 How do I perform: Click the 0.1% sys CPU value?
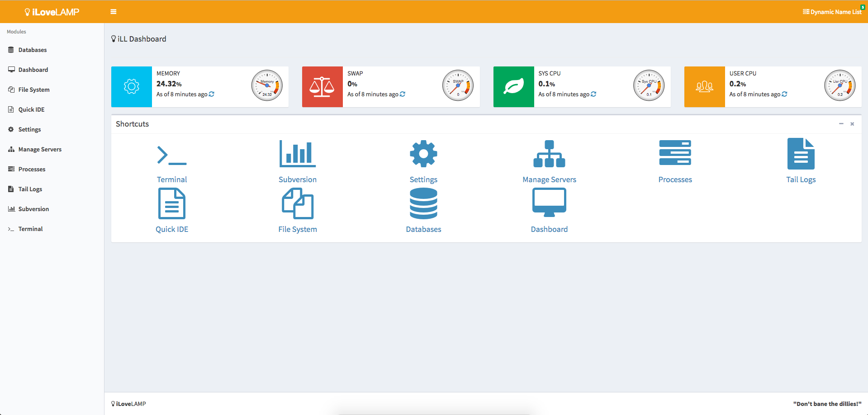[546, 84]
